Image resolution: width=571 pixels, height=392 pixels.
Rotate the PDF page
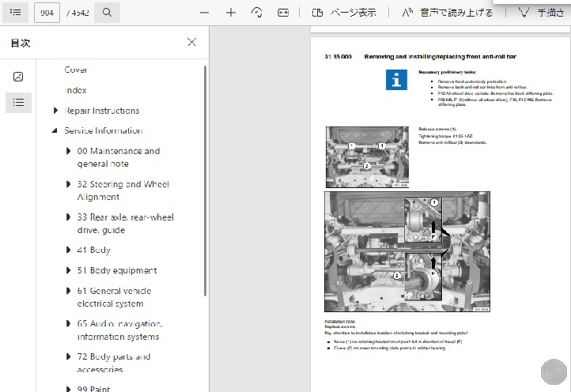(257, 13)
